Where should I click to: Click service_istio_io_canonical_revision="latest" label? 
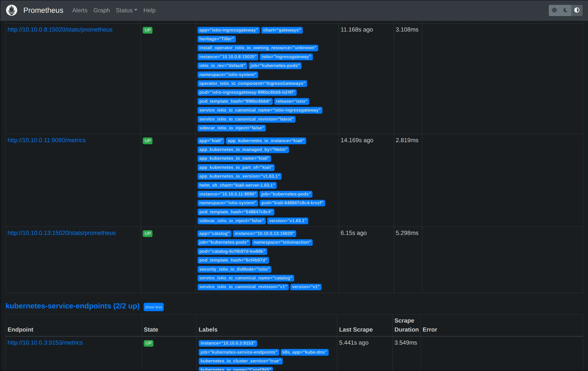click(x=247, y=119)
